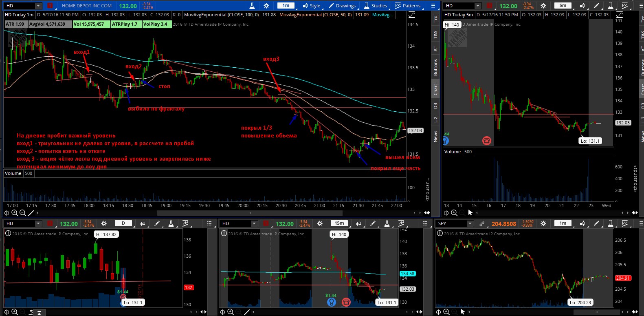Toggle the DB sidebar panel
This screenshot has width=644, height=316.
(435, 105)
